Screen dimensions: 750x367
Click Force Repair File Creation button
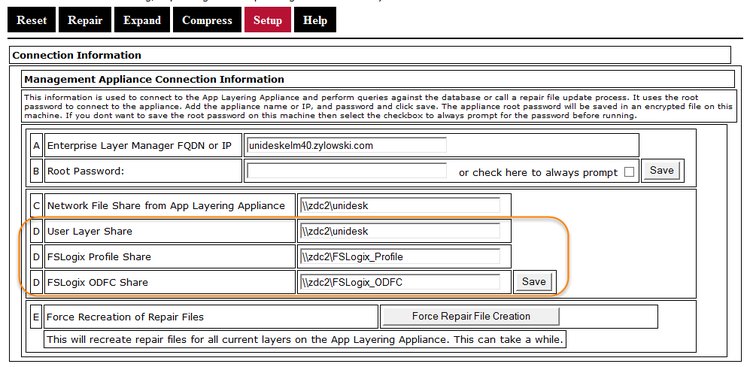(471, 316)
